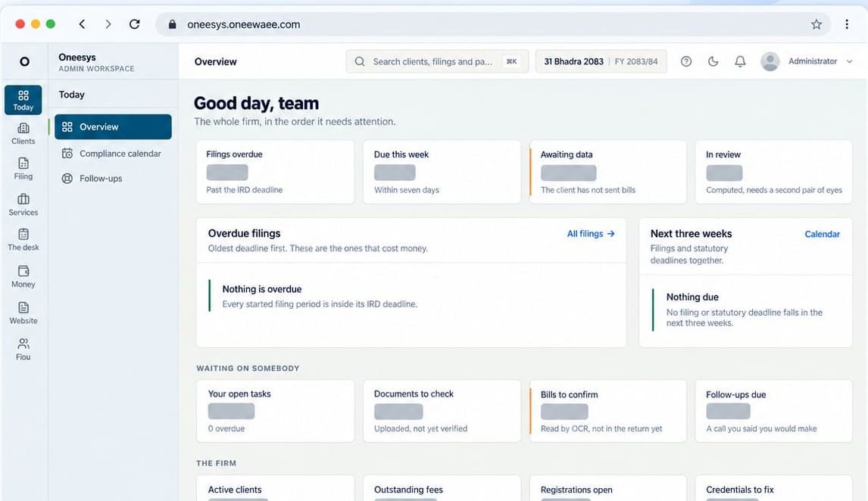Screen dimensions: 868x501
Task: Open Compliance calendar
Action: 113,153
